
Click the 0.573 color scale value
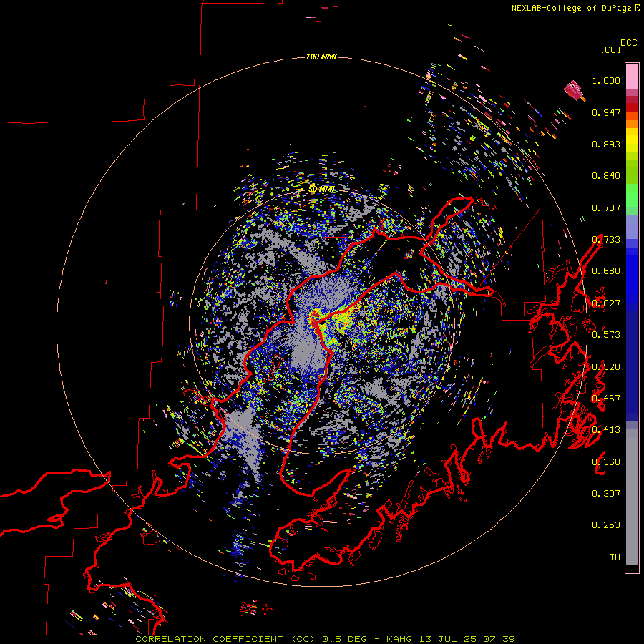[x=606, y=335]
